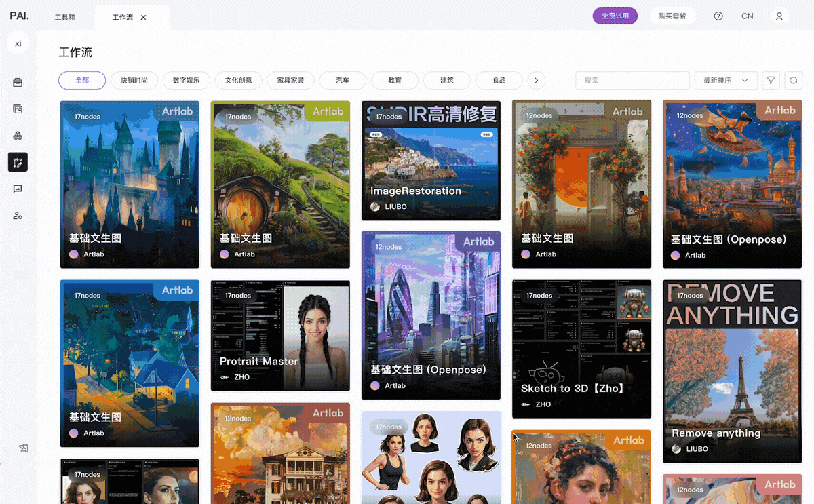Filter by 家具家装 category
The width and height of the screenshot is (814, 504).
tap(290, 80)
